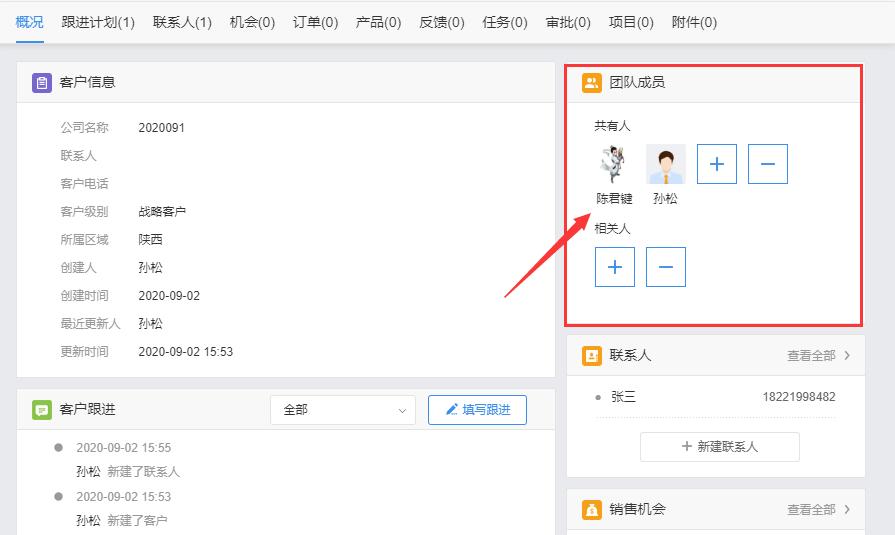Click 更新时间 value 2020-09-02 15:53
Image resolution: width=895 pixels, height=535 pixels.
click(x=186, y=352)
